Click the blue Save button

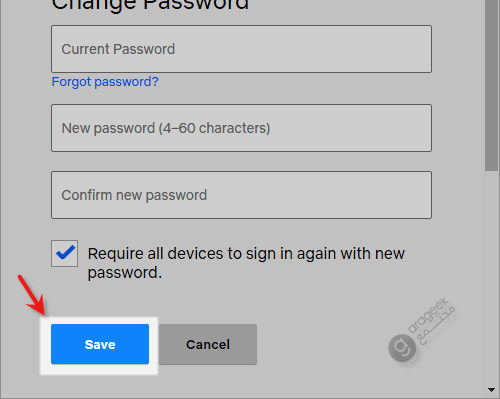(100, 344)
